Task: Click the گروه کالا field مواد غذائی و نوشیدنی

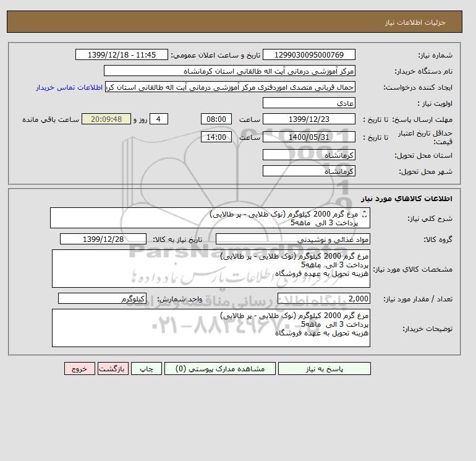Action: 292,239
